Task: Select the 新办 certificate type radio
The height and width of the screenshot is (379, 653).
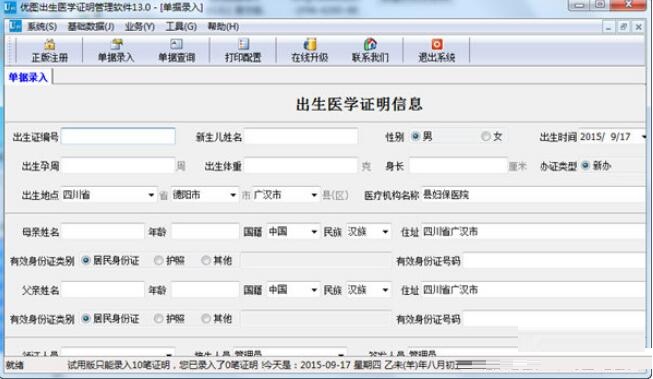Action: (x=586, y=165)
